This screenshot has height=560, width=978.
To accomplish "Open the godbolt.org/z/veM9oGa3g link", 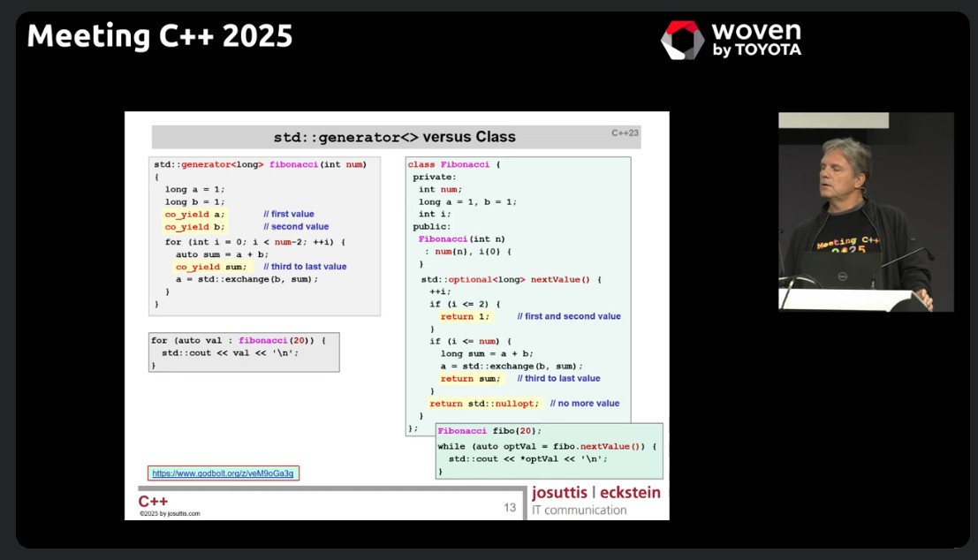I will (x=224, y=473).
